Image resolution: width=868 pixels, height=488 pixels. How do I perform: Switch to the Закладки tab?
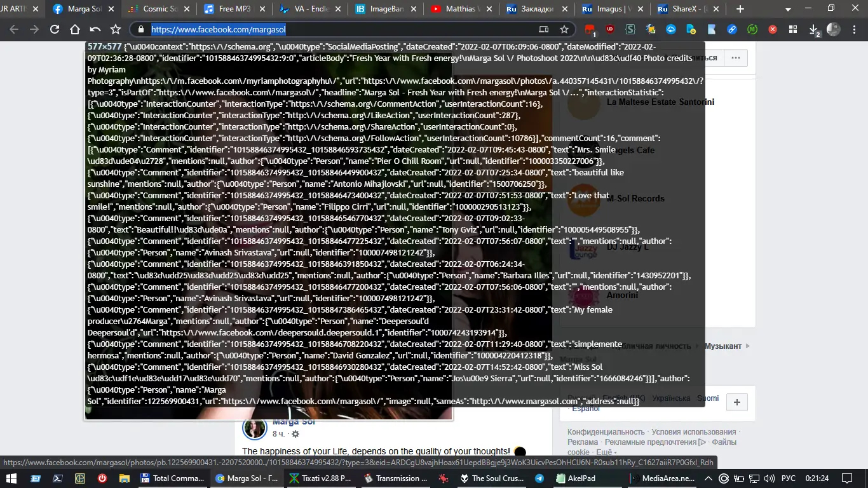[x=536, y=9]
